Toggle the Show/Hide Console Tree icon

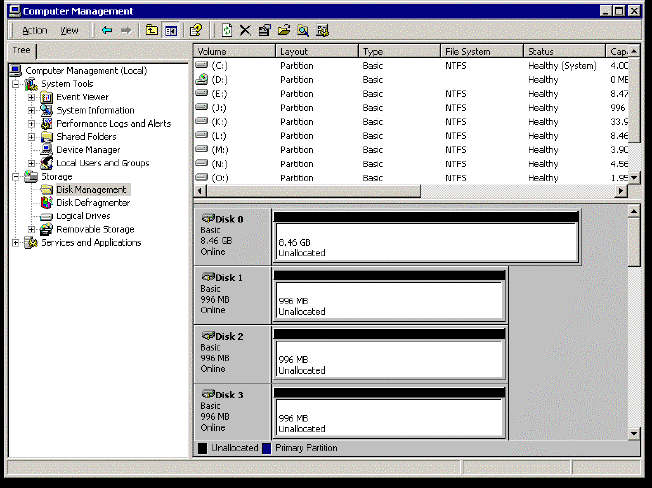point(170,30)
